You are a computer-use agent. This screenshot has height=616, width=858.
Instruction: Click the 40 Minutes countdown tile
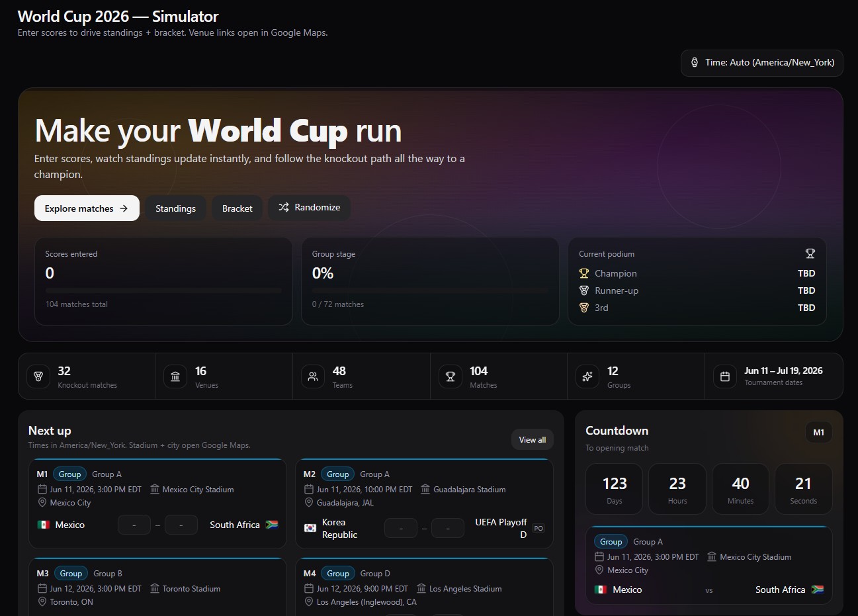pyautogui.click(x=740, y=489)
